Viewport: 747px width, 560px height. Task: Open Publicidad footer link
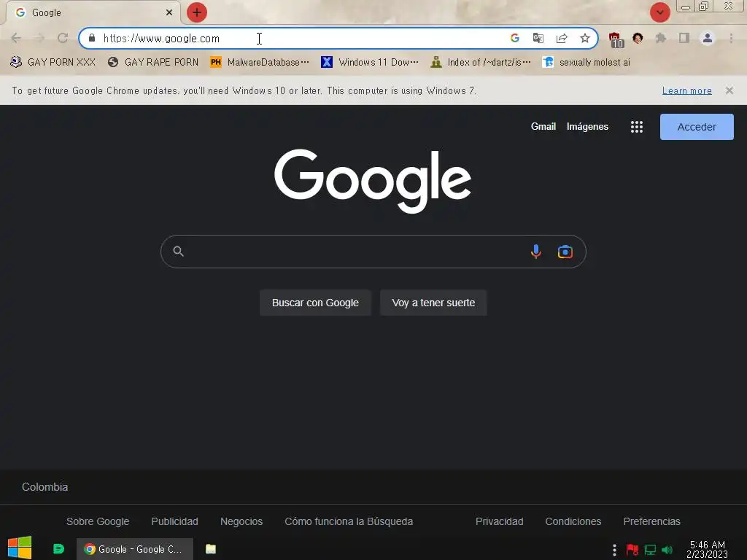coord(174,521)
